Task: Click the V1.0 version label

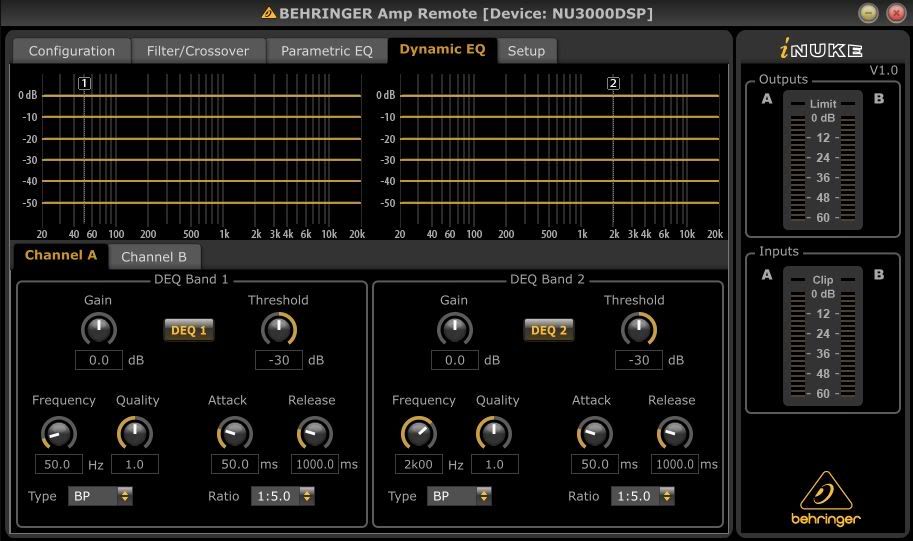Action: click(x=883, y=70)
